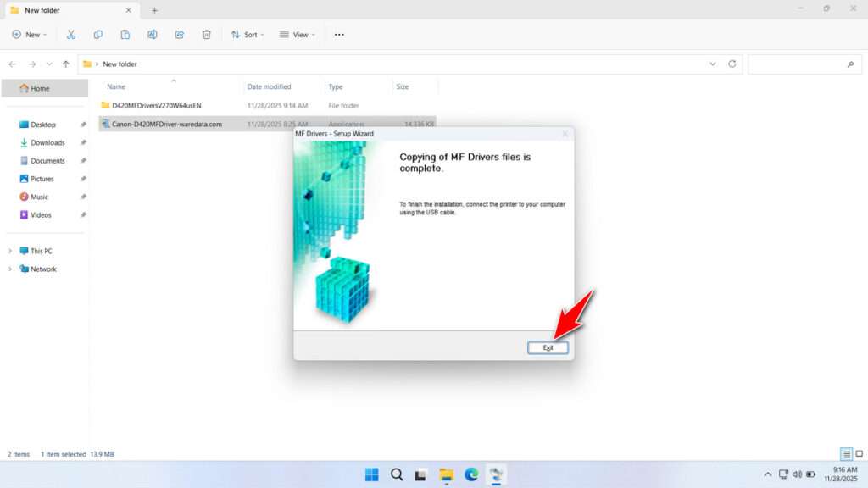This screenshot has height=488, width=868.
Task: Click the Cut icon in the toolbar
Action: pos(71,34)
